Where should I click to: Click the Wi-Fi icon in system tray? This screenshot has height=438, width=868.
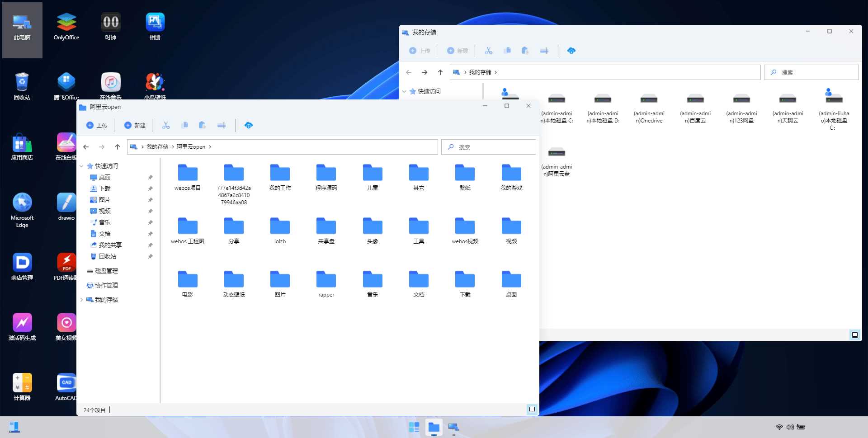779,427
